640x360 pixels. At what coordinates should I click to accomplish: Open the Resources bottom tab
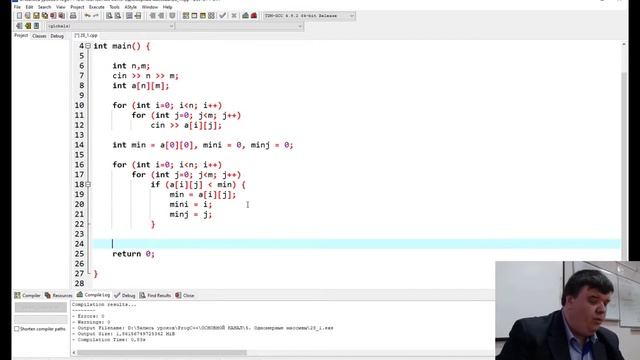[59, 295]
